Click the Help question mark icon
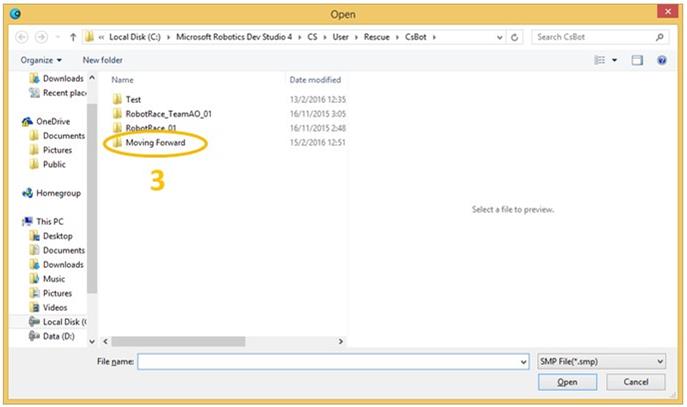Screen dimensions: 687x407 coord(662,60)
